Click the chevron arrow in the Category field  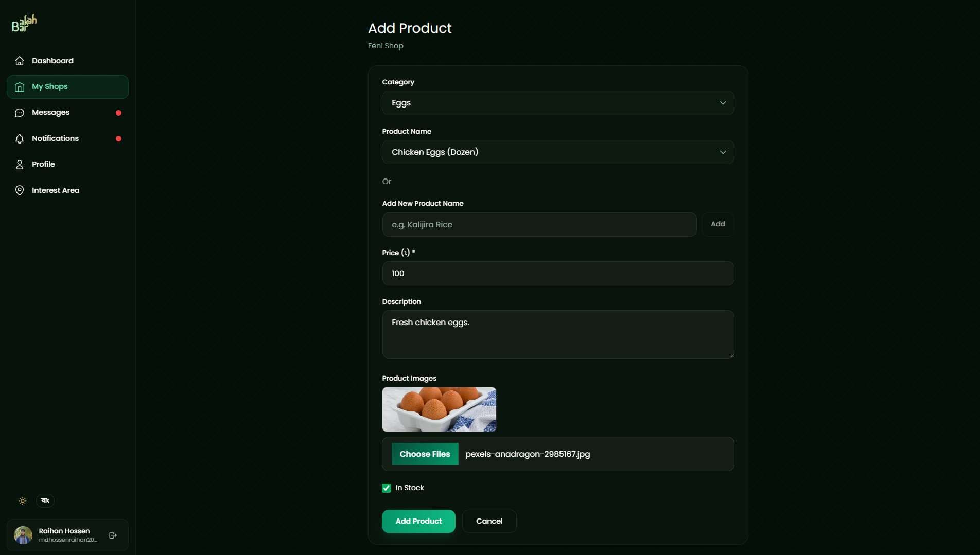pos(723,103)
